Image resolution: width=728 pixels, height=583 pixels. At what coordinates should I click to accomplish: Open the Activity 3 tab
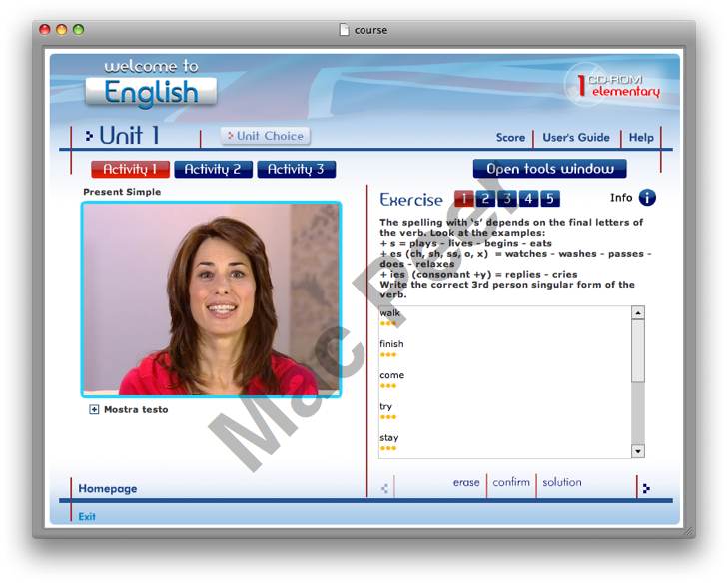pos(296,170)
